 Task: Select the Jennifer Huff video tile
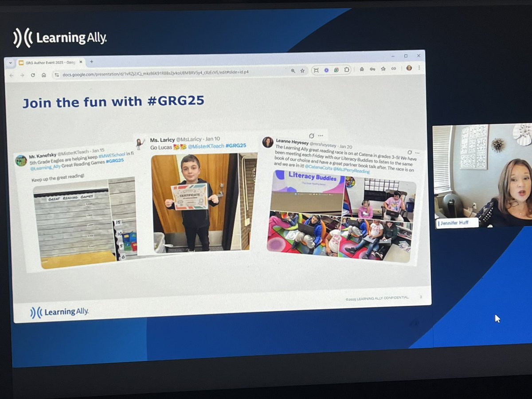click(482, 176)
